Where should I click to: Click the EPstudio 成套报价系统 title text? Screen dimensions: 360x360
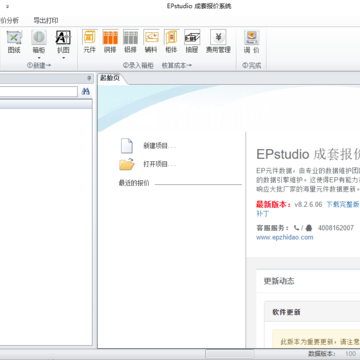[x=199, y=6]
